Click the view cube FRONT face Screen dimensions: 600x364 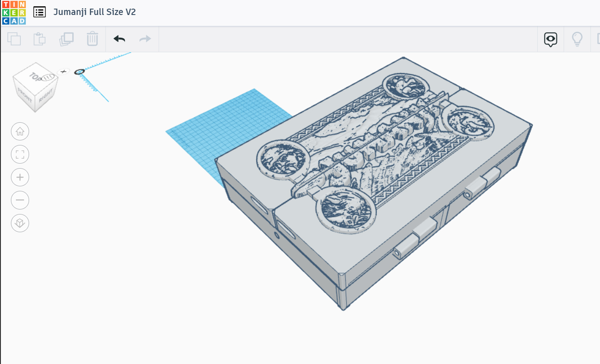click(x=24, y=95)
